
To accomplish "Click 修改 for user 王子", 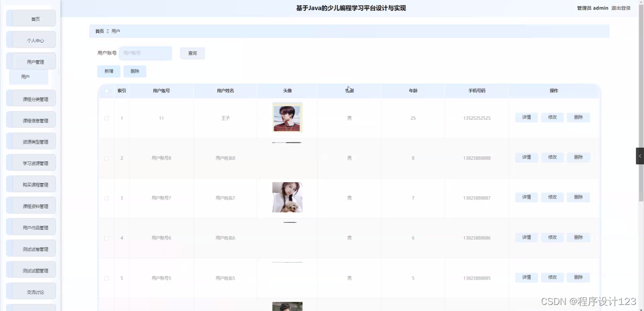I will (552, 117).
